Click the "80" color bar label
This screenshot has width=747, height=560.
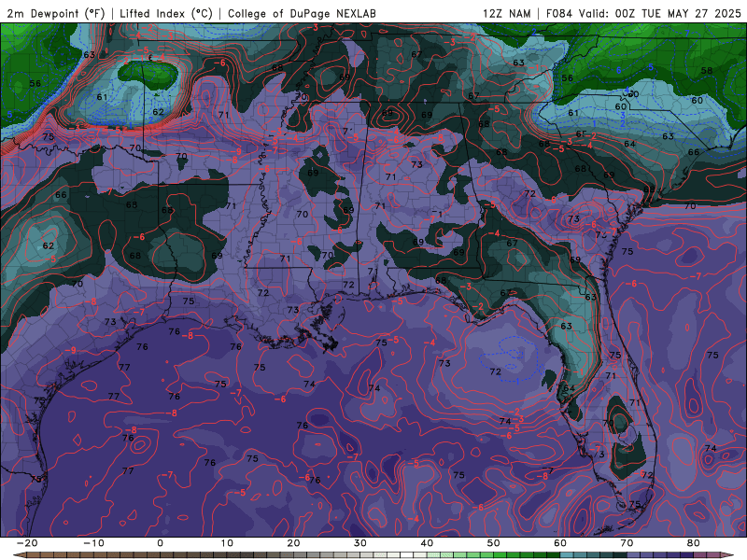[x=694, y=543]
